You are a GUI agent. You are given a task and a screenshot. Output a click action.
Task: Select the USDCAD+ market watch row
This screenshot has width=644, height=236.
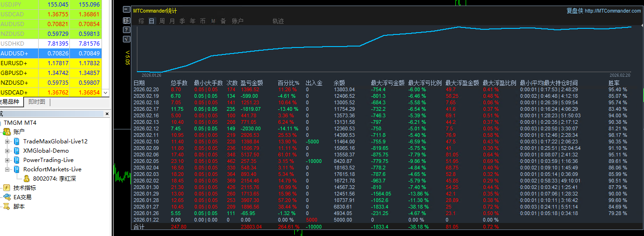click(x=51, y=92)
